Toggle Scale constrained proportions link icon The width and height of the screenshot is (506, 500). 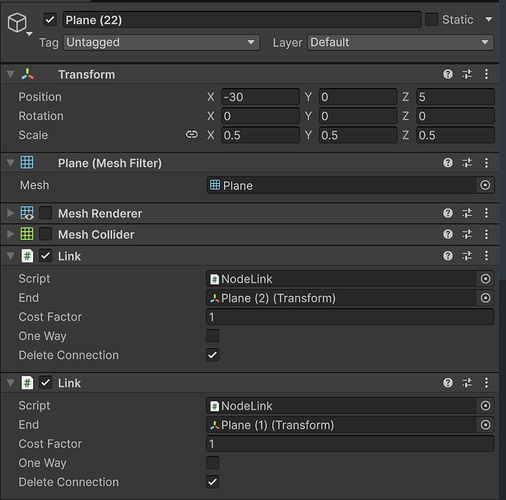192,135
